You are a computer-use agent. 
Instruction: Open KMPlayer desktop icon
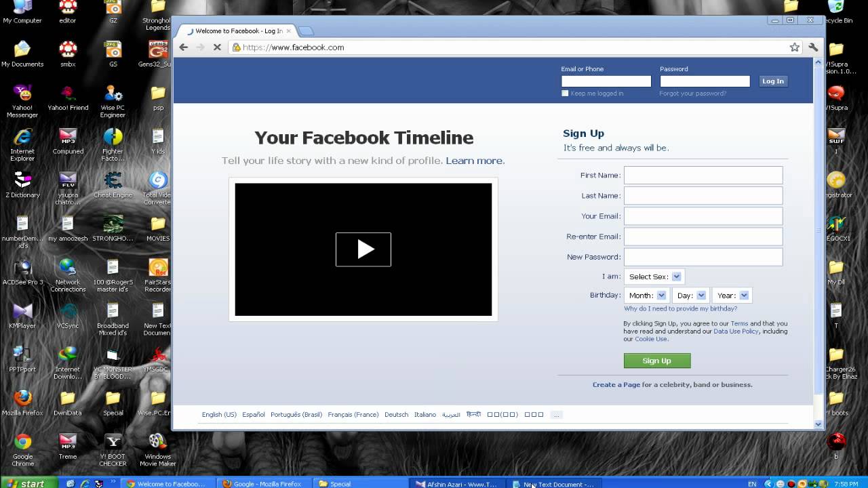click(x=22, y=316)
